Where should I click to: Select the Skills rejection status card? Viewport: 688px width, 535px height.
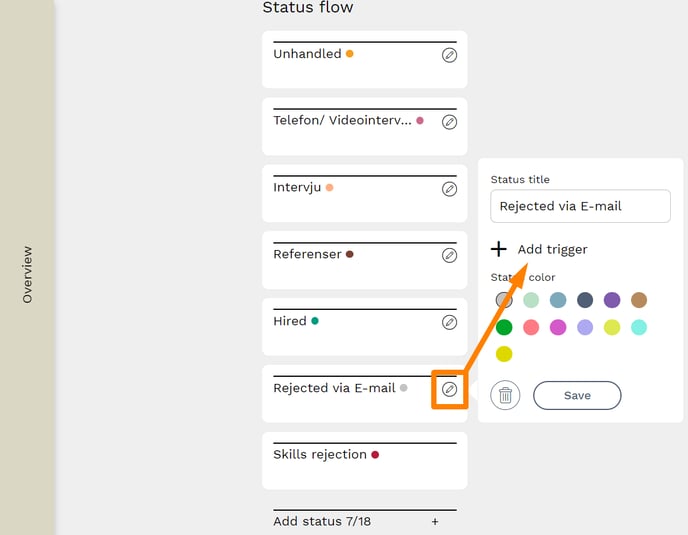[x=364, y=461]
